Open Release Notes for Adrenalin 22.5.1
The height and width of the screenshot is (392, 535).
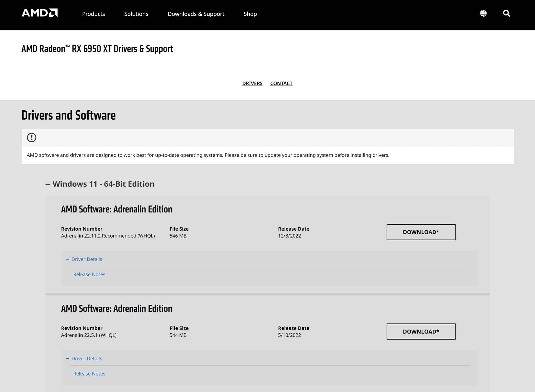[x=89, y=374]
